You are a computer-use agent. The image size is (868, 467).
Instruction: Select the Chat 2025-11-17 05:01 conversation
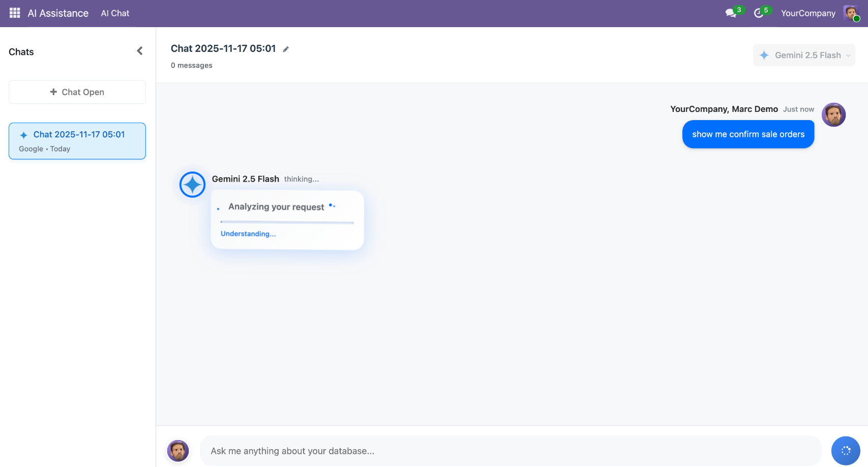click(77, 141)
